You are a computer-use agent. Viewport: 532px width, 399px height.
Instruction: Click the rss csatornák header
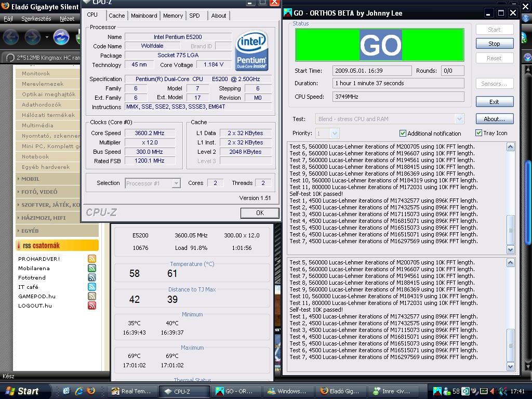(57, 245)
